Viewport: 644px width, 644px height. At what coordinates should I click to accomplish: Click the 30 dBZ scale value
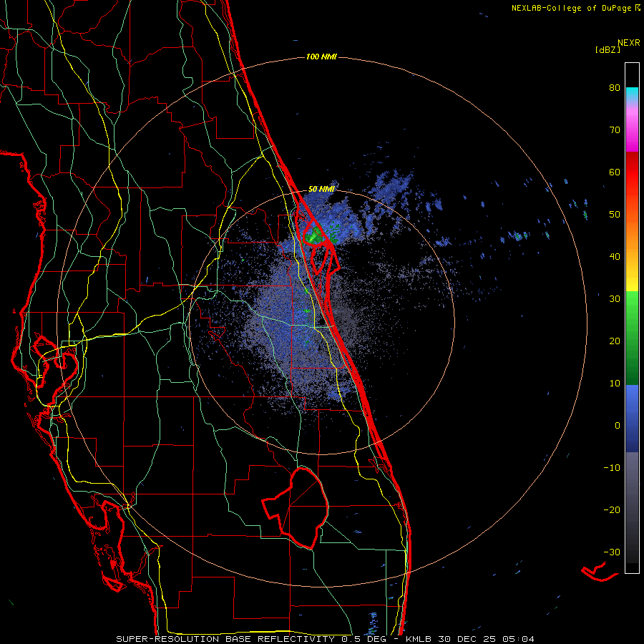pyautogui.click(x=615, y=299)
